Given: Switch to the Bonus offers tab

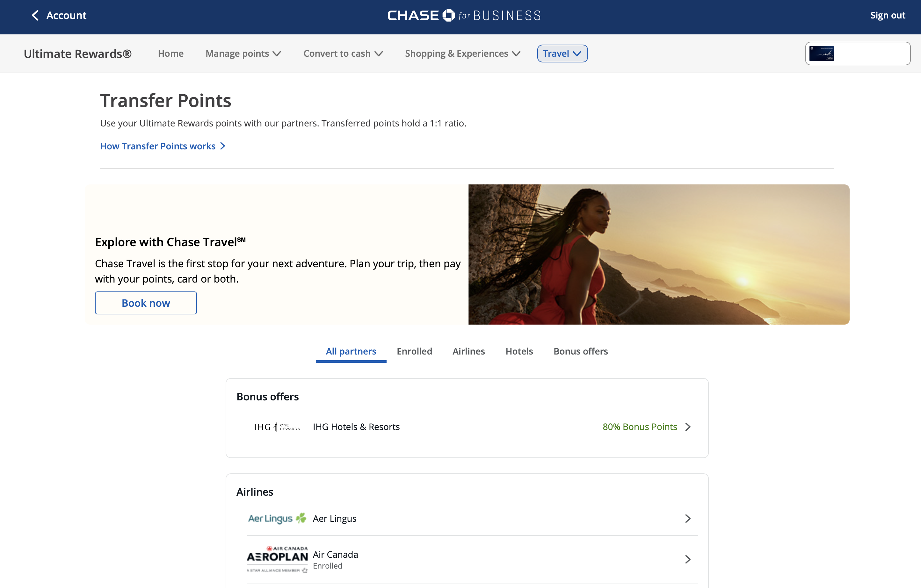Looking at the screenshot, I should point(581,351).
